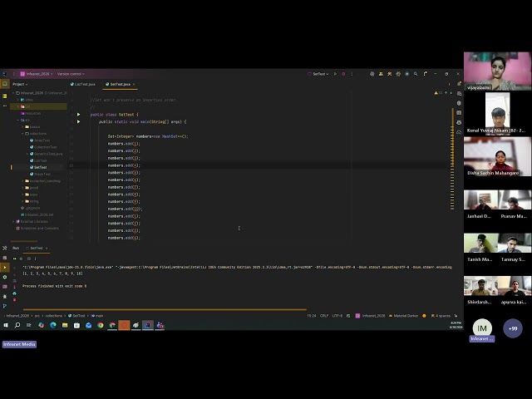Open main menu hamburger dots in title bar
Screen dimensions: 532x399
(13, 74)
